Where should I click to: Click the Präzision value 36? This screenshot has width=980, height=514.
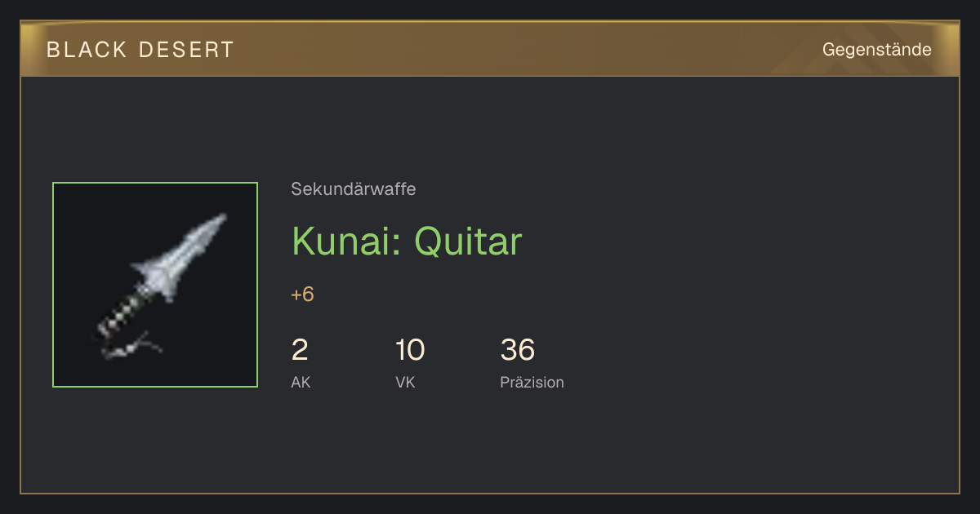tap(518, 350)
